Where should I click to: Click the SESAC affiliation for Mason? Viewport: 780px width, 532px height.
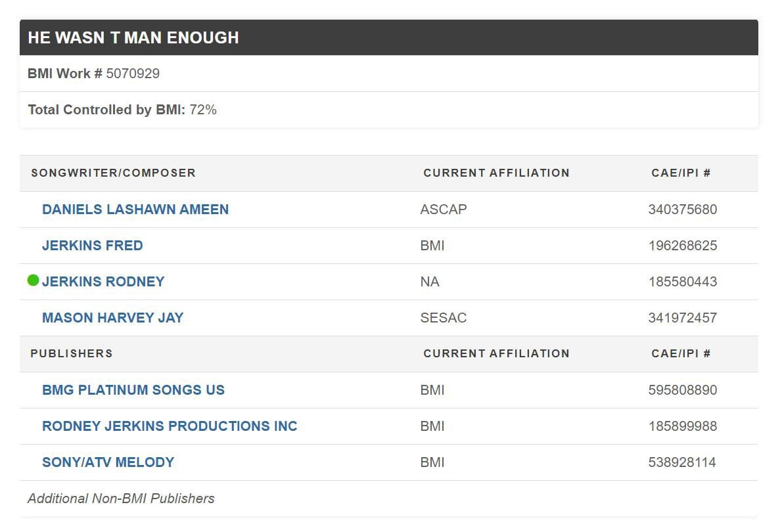444,318
